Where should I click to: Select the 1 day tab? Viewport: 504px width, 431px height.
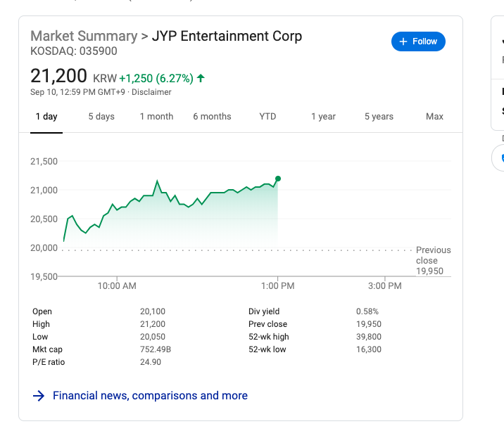(x=46, y=116)
